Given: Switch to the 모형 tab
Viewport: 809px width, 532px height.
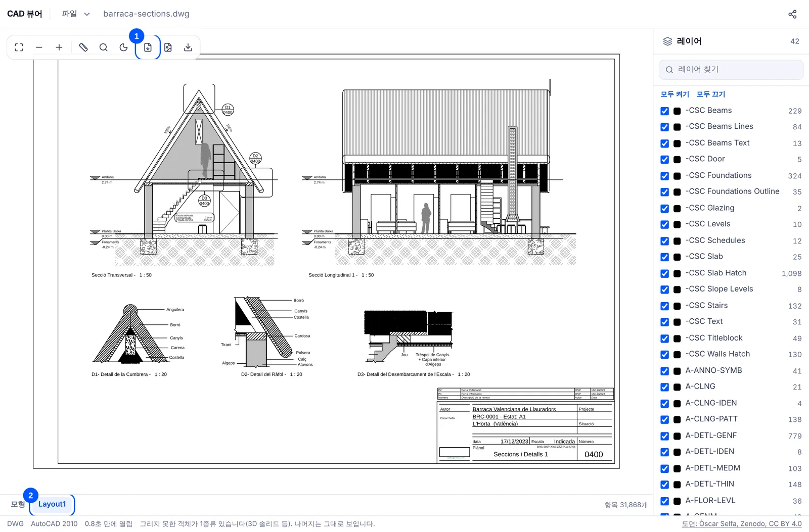Looking at the screenshot, I should (18, 504).
